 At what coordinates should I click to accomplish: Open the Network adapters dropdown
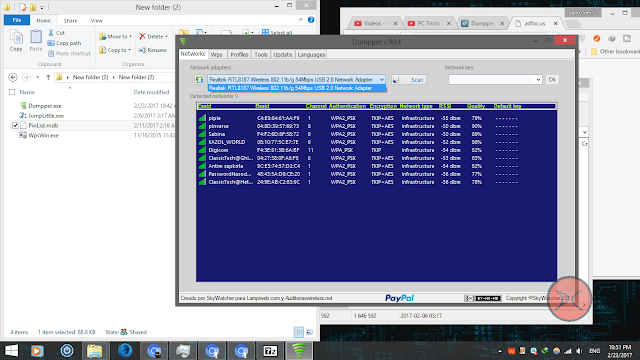(382, 80)
